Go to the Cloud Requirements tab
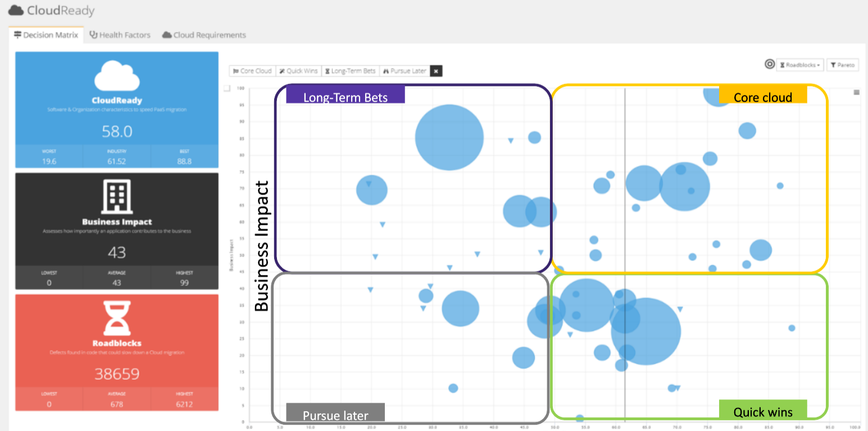Image resolution: width=868 pixels, height=431 pixels. tap(204, 35)
